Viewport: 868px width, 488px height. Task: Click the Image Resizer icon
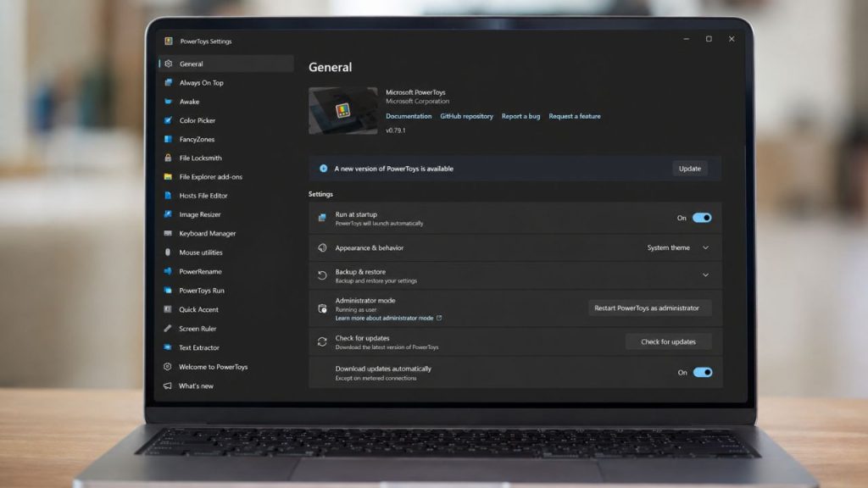click(x=168, y=214)
